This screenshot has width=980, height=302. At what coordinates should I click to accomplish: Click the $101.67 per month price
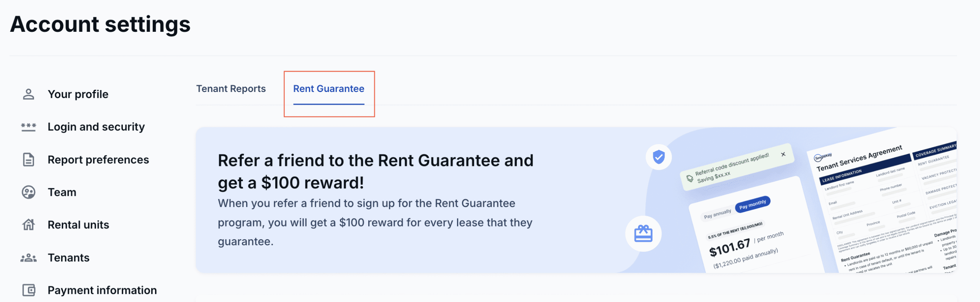pos(729,247)
